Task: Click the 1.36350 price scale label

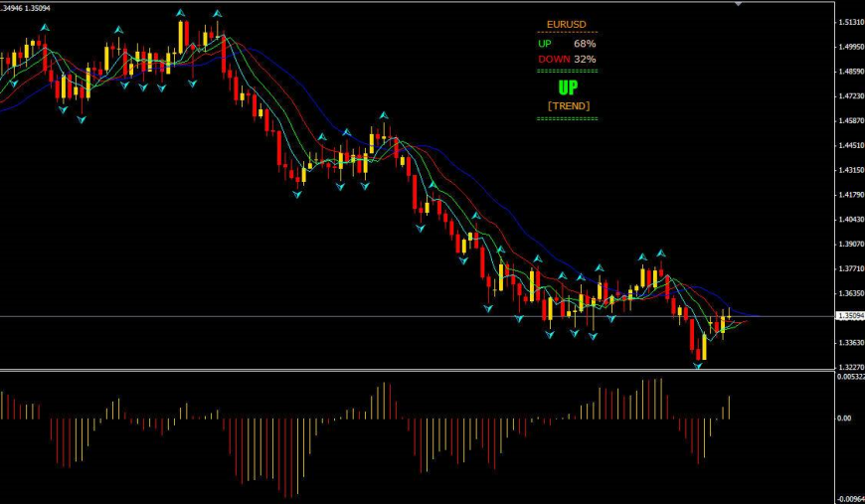Action: [x=851, y=293]
